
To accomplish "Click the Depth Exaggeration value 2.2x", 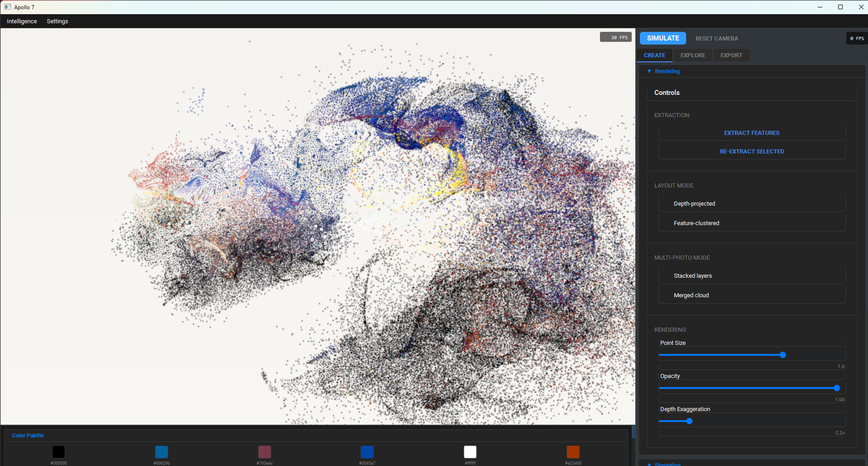I will pyautogui.click(x=840, y=433).
